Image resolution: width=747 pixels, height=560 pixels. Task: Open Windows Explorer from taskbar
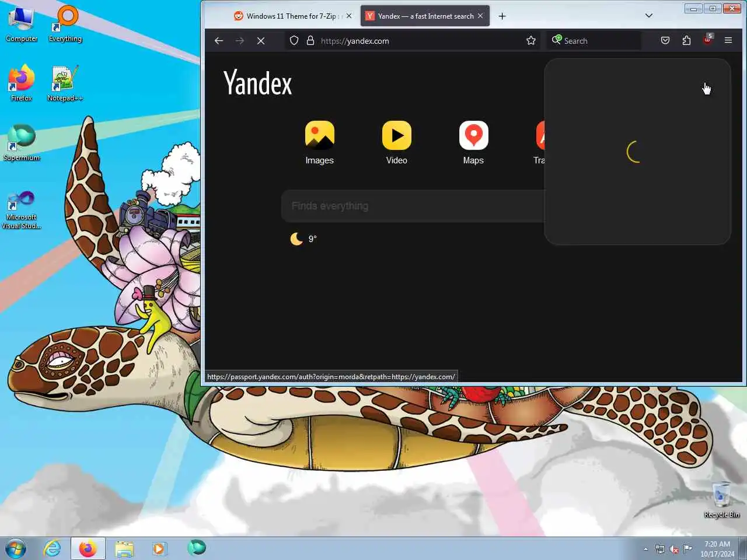(124, 548)
